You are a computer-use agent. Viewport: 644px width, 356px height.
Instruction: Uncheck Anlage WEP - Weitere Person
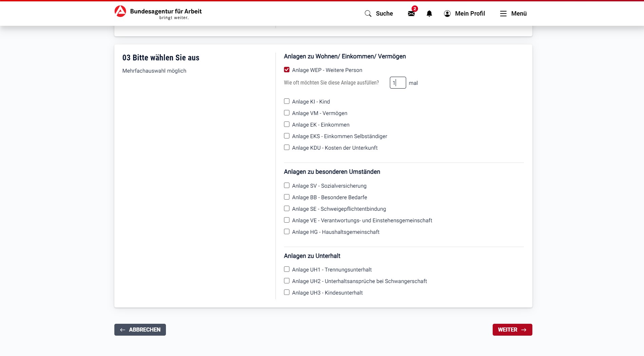click(287, 70)
